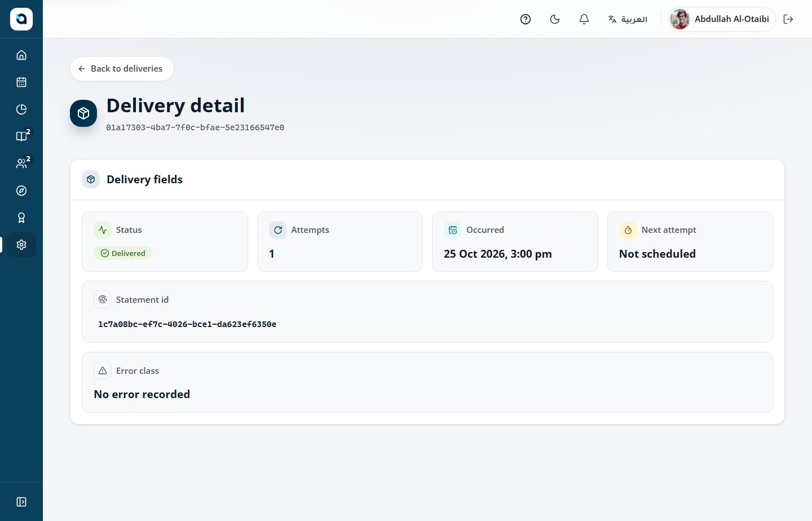
Task: Click the logout icon
Action: point(788,19)
